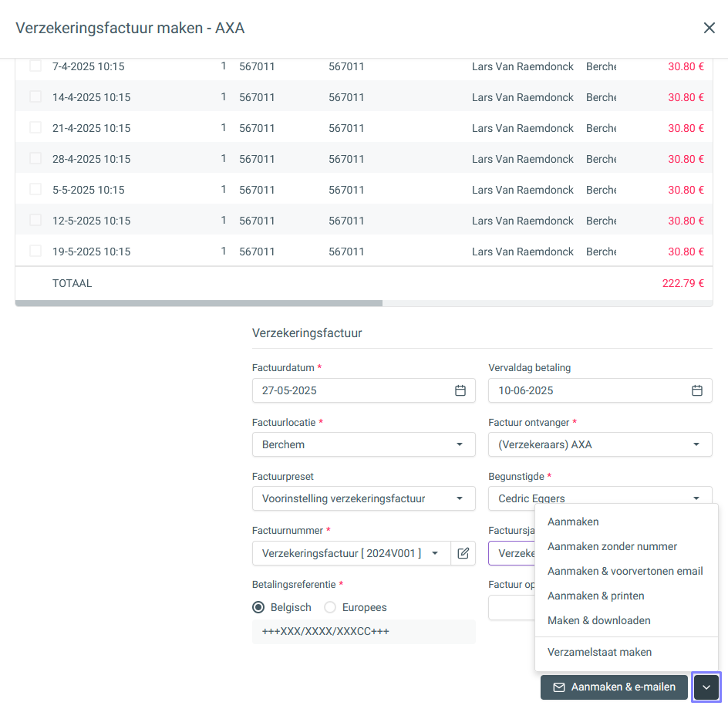Image resolution: width=728 pixels, height=709 pixels.
Task: Click the second 567011 code on 5-5-2025 row
Action: pos(346,190)
